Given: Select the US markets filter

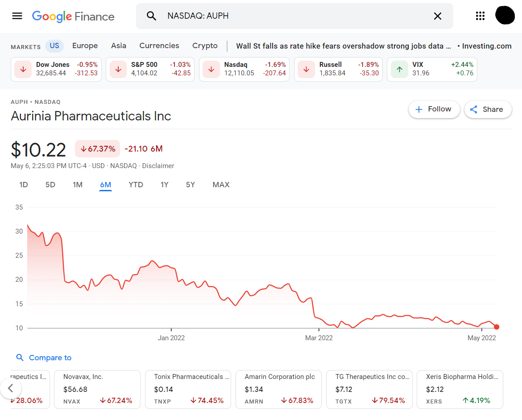Looking at the screenshot, I should point(54,45).
